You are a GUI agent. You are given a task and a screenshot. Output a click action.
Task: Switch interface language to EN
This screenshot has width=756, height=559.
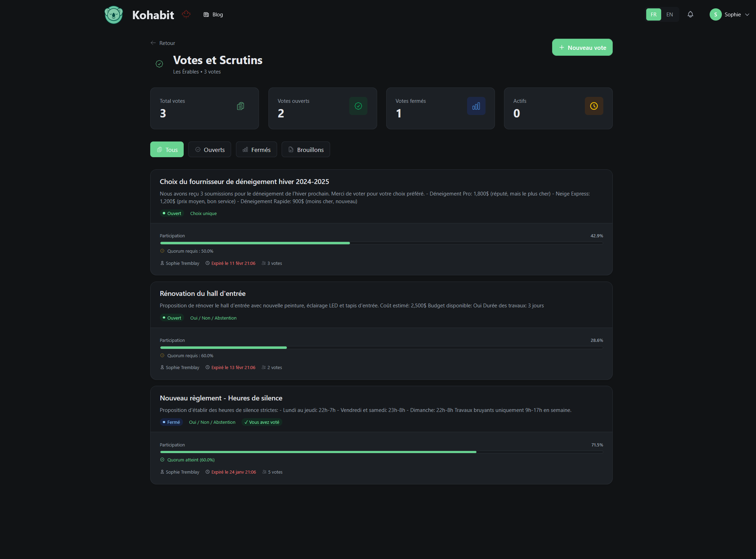669,14
